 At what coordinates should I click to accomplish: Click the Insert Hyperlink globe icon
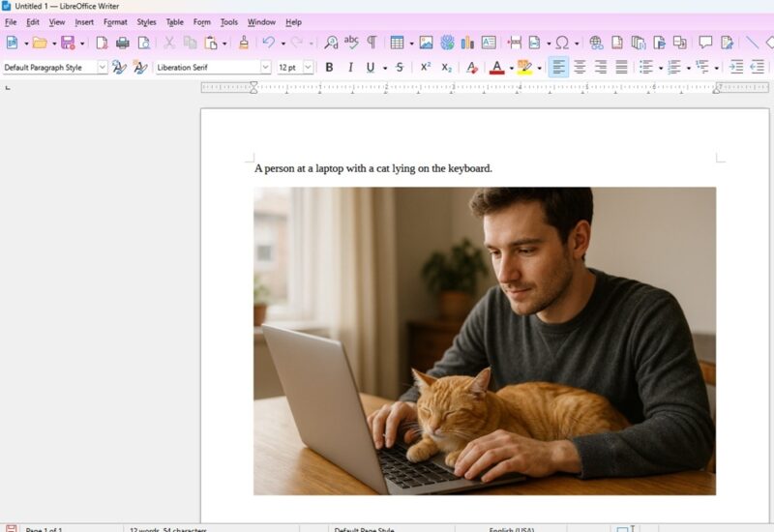[x=596, y=43]
